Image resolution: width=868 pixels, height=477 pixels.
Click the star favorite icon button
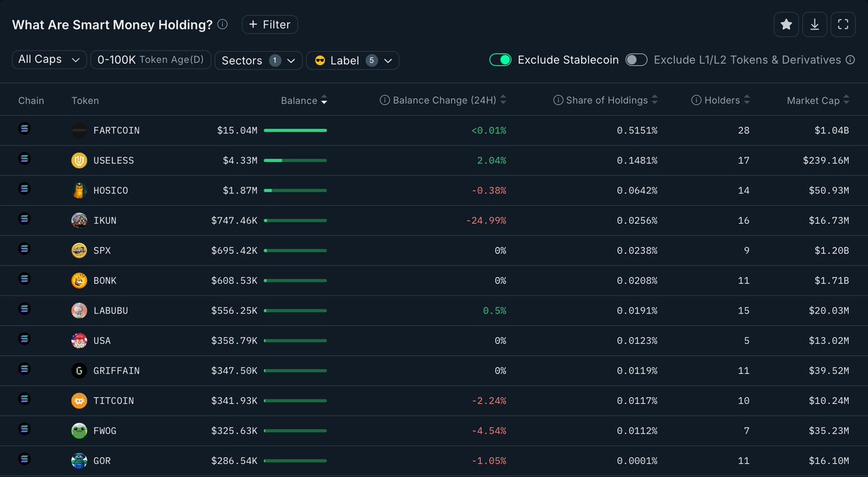[x=786, y=25]
